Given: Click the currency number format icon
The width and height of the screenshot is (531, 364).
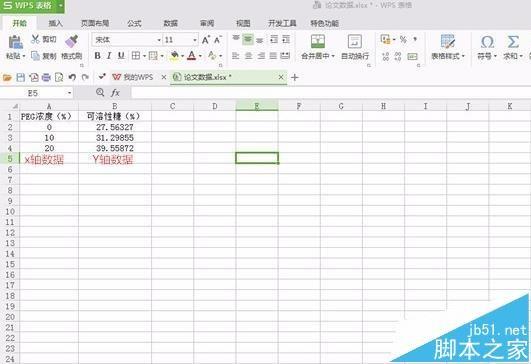Looking at the screenshot, I should 385,39.
